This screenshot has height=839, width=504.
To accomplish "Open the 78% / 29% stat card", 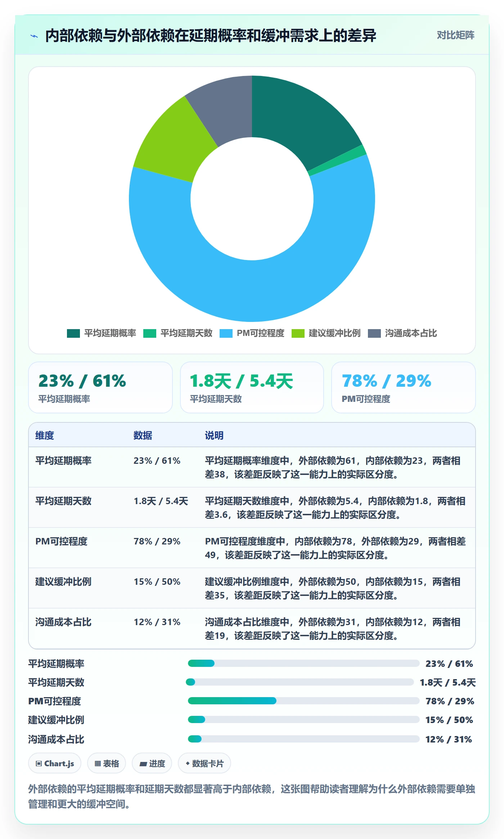I will tap(404, 387).
